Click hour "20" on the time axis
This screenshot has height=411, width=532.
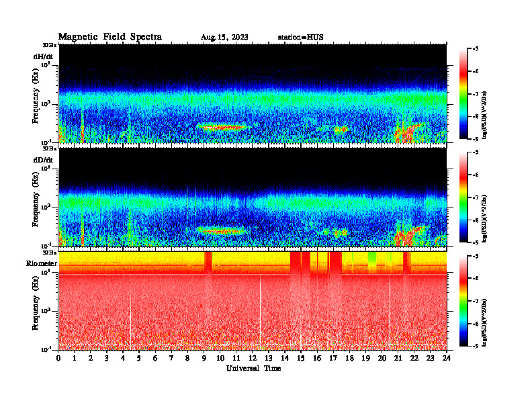(382, 358)
